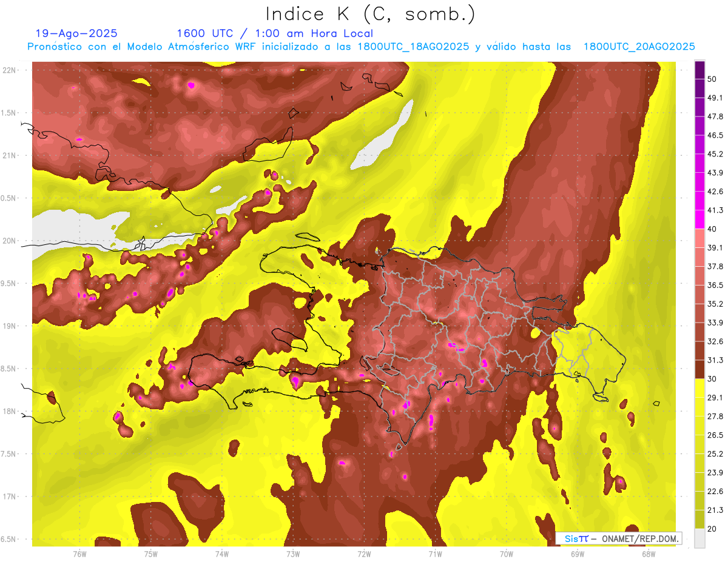Screen dimensions: 728x562
Task: Pick the bright yellow swatch between 29.1 and 30
Action: coord(699,389)
